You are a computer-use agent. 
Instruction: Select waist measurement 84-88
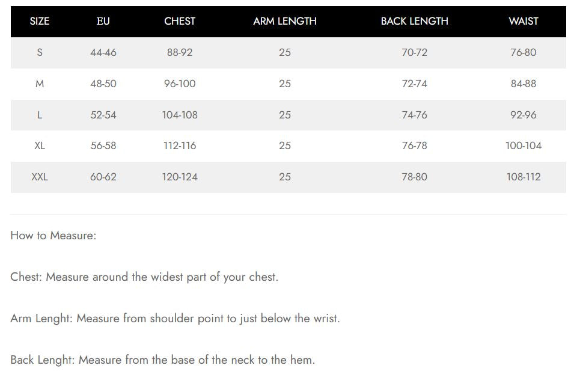point(523,84)
